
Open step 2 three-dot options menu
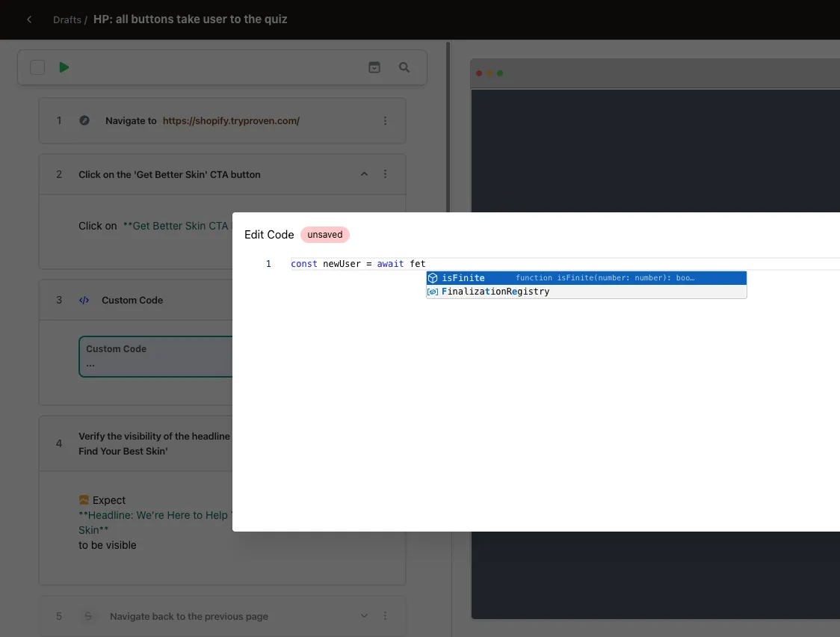(x=385, y=174)
